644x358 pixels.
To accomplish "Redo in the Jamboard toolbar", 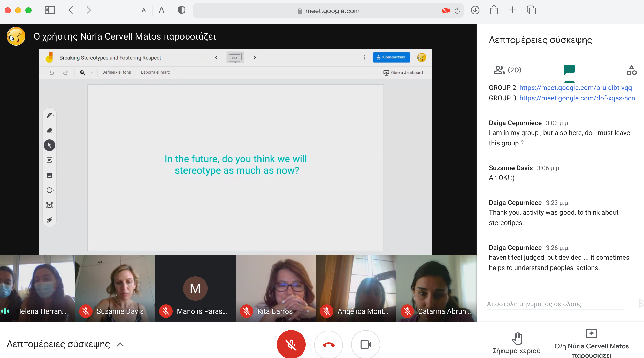I will click(x=66, y=73).
